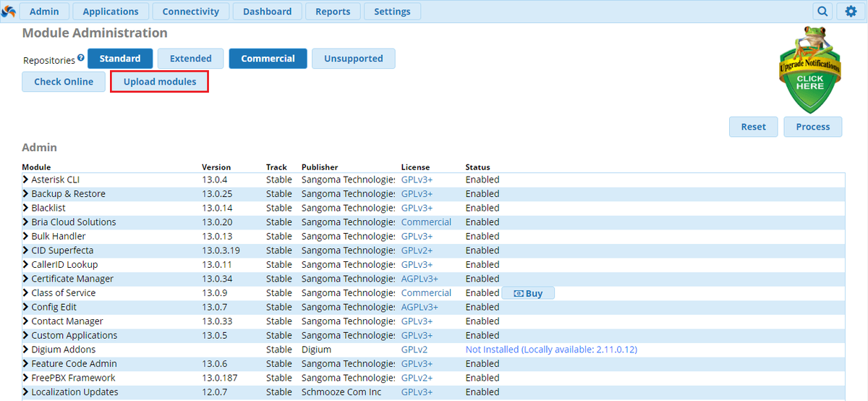The image size is (868, 401).
Task: Click Digium Addons Not Installed status link
Action: [551, 350]
